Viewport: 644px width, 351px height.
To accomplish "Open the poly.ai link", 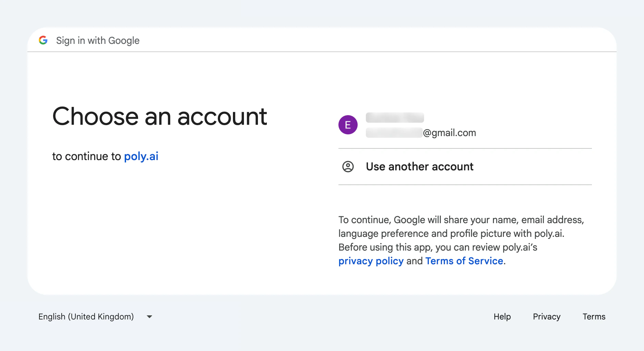I will (141, 156).
